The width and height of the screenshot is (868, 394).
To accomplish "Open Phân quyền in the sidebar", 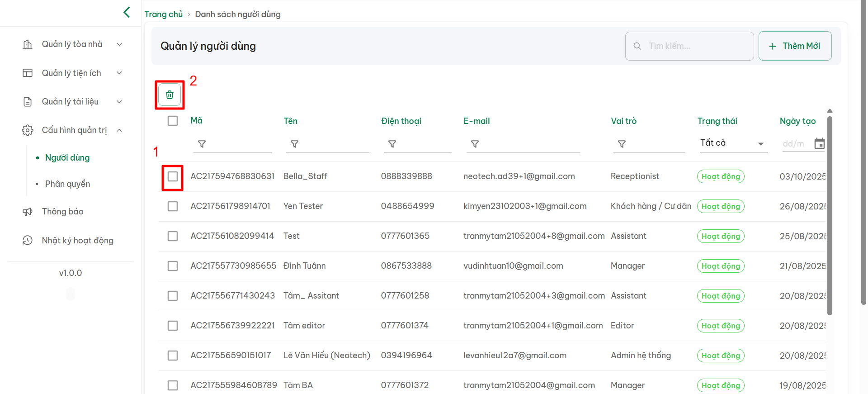I will pyautogui.click(x=68, y=184).
